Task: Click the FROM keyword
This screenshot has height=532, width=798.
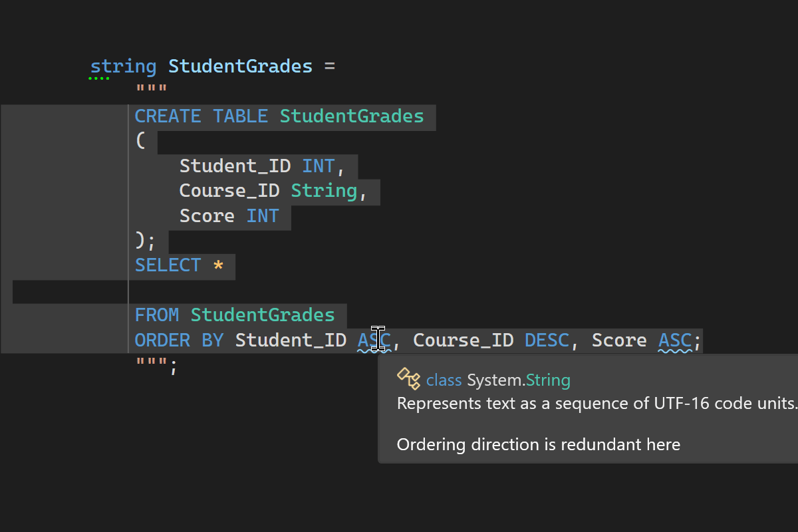Action: point(157,315)
